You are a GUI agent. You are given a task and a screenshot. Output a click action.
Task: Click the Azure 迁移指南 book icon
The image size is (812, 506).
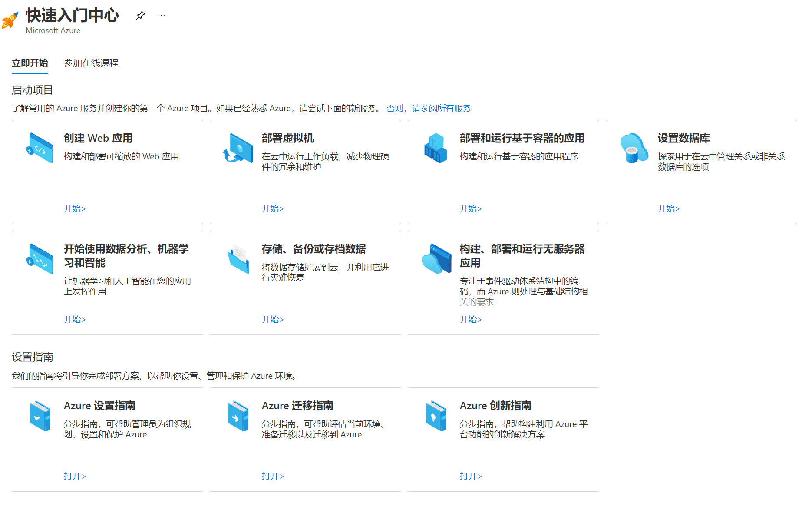pyautogui.click(x=238, y=416)
